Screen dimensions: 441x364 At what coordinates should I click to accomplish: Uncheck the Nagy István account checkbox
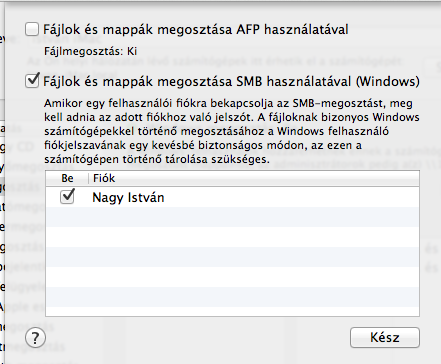point(67,197)
